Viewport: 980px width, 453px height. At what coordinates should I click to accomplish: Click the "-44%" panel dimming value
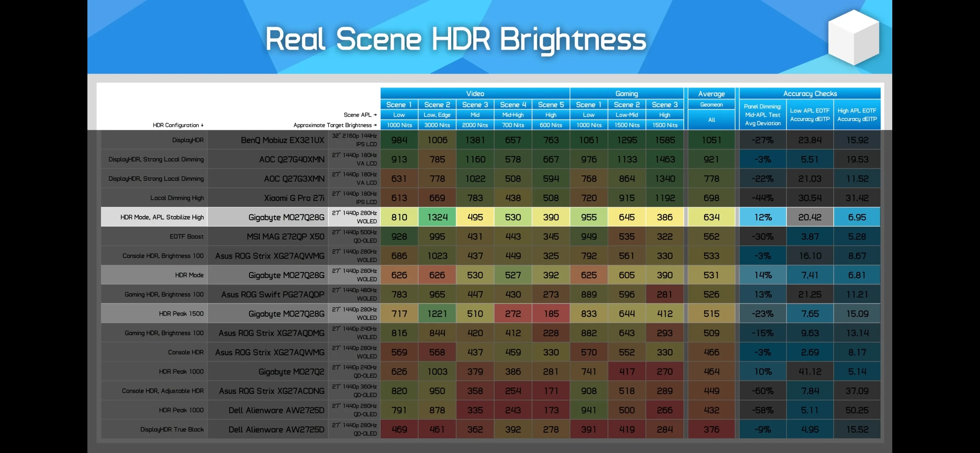click(763, 198)
